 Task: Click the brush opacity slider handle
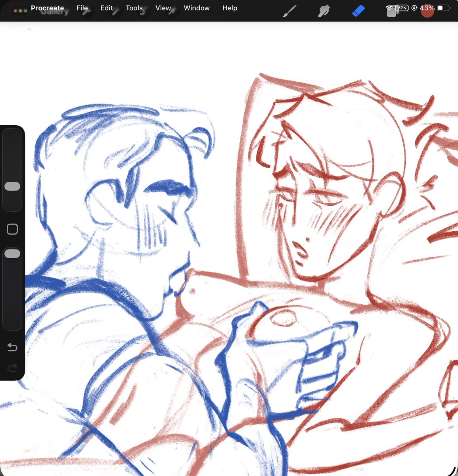[x=12, y=254]
